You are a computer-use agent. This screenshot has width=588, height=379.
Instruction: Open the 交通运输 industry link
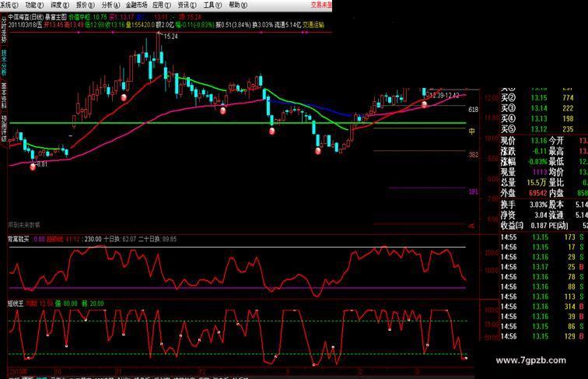pos(313,25)
